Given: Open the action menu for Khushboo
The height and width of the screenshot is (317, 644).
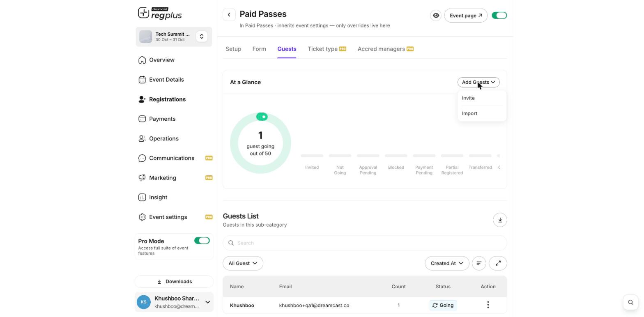Looking at the screenshot, I should (488, 305).
